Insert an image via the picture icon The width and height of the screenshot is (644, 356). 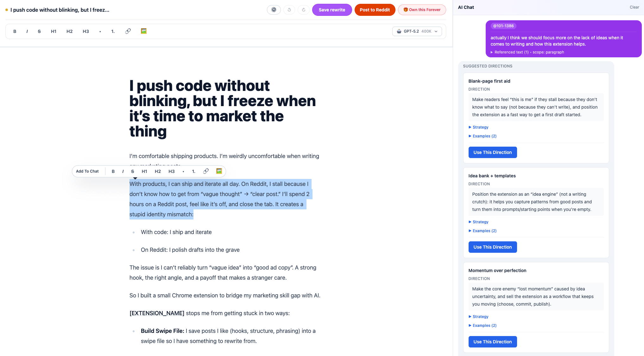143,31
